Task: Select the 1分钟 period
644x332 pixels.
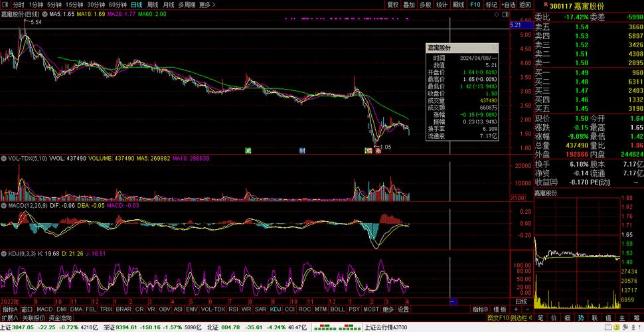Action: (x=36, y=5)
